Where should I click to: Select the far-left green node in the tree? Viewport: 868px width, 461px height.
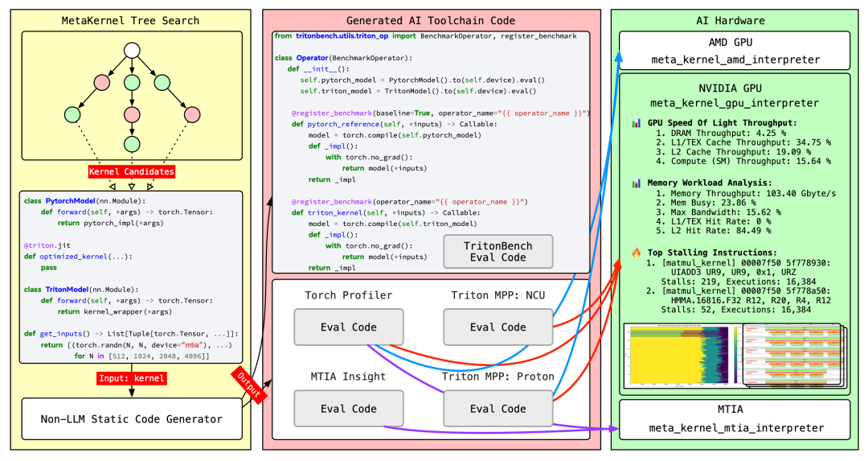[x=72, y=113]
